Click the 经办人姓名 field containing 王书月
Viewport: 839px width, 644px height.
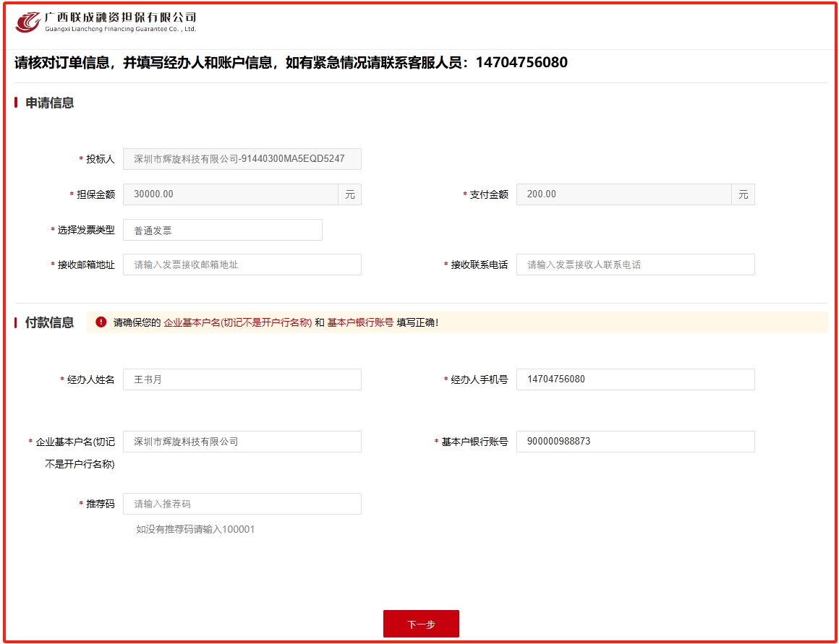[x=242, y=379]
